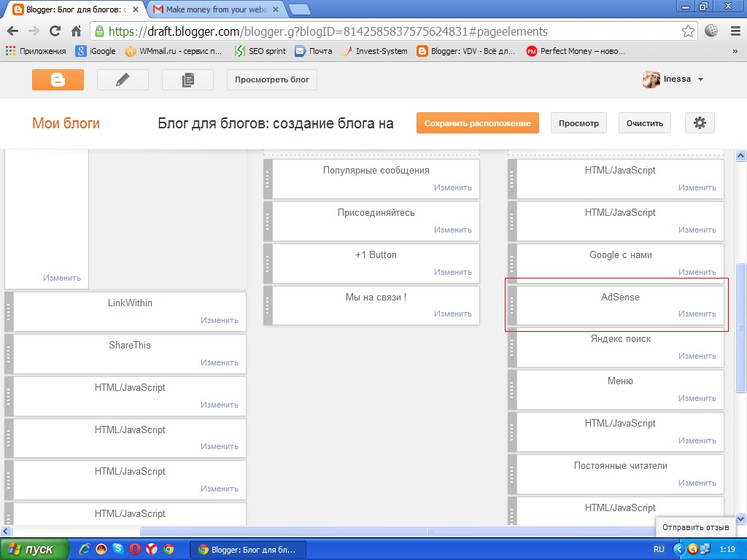Select the Blogger Chrome window in taskbar
The height and width of the screenshot is (560, 747).
[248, 550]
